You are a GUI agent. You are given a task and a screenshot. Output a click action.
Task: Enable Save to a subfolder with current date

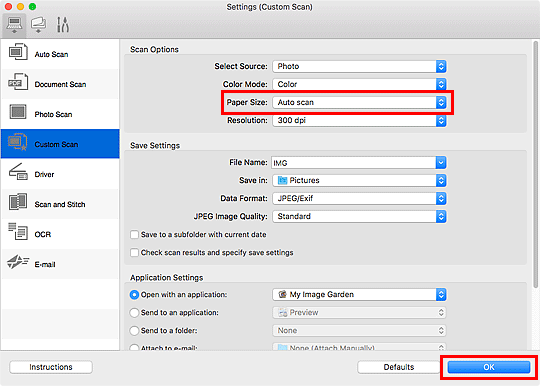point(134,235)
